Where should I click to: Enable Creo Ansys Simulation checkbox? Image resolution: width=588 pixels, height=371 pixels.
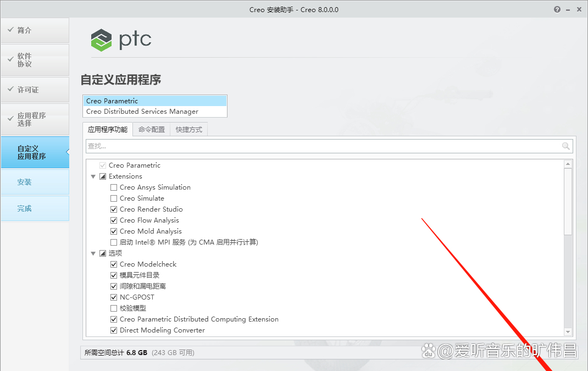click(x=114, y=187)
